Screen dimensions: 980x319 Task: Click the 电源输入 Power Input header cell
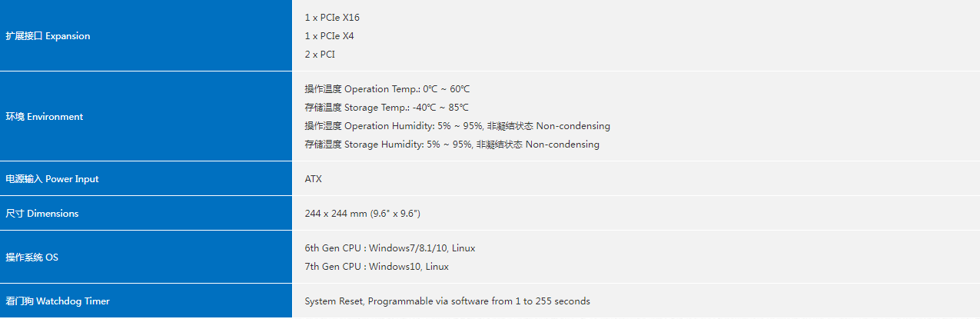tap(52, 179)
